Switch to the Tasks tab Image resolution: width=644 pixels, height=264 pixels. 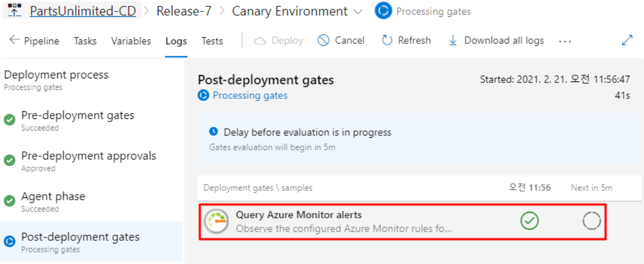pos(85,40)
